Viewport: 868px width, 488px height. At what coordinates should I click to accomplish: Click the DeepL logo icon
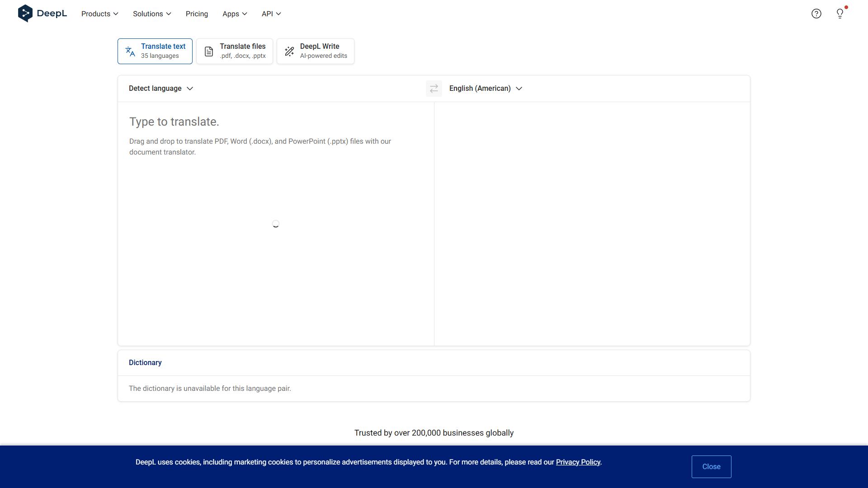[x=25, y=14]
